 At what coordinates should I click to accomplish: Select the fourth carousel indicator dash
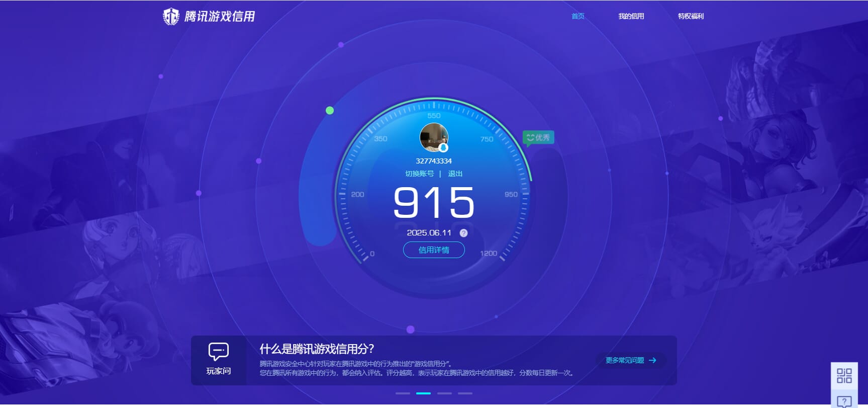click(465, 393)
